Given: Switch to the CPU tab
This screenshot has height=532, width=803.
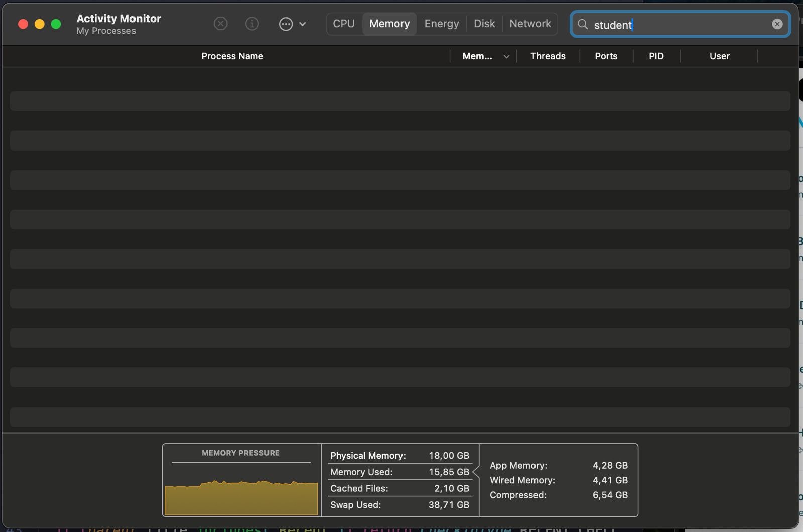Looking at the screenshot, I should [x=344, y=24].
